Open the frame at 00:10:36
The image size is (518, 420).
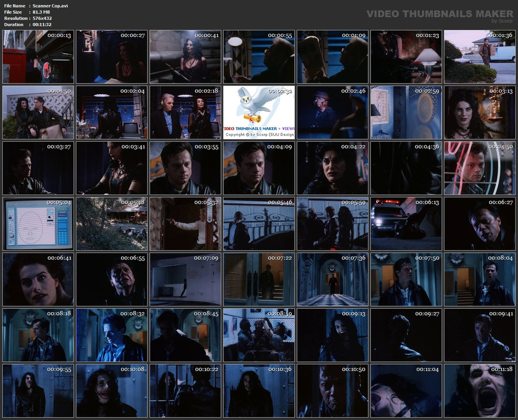(x=259, y=391)
